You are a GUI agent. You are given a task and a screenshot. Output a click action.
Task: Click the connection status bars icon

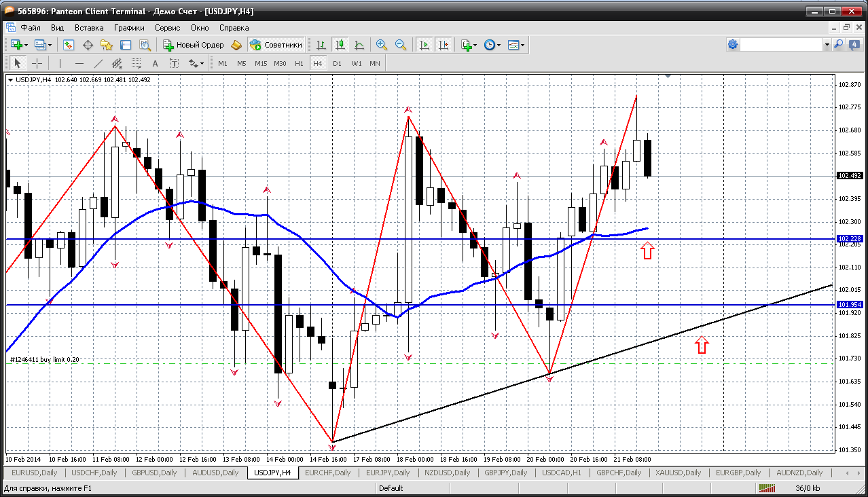(x=767, y=488)
